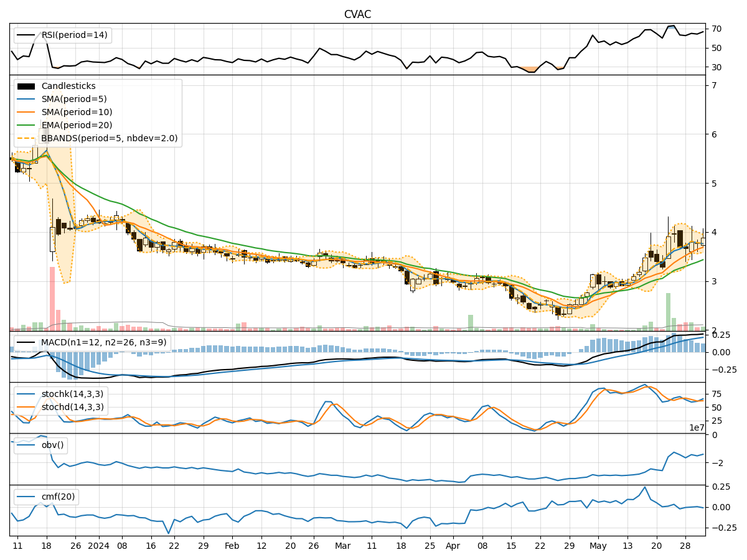Click the May x-axis date label
This screenshot has width=747, height=560.
pos(598,546)
